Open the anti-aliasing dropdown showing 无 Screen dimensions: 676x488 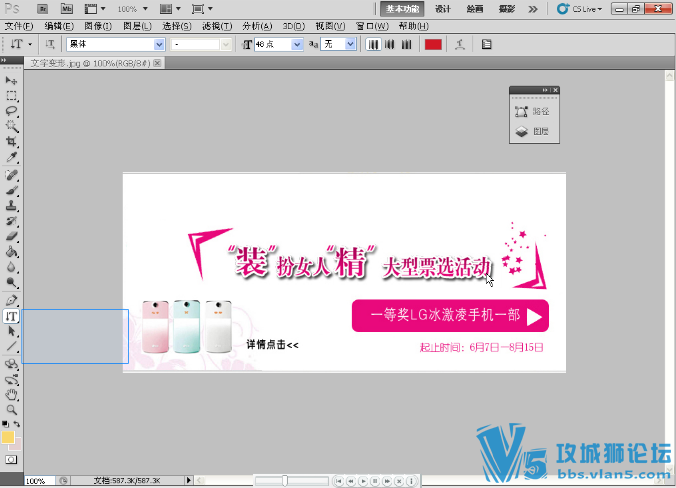click(x=351, y=44)
